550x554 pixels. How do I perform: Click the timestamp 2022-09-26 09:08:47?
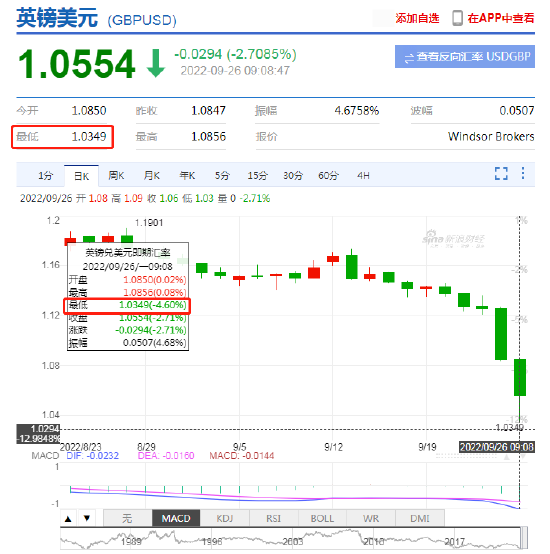pyautogui.click(x=235, y=71)
